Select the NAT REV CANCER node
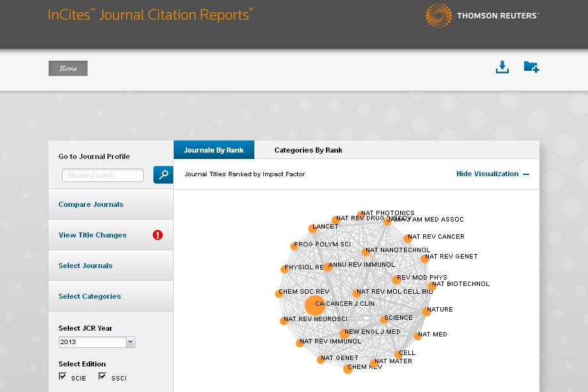 [x=407, y=238]
